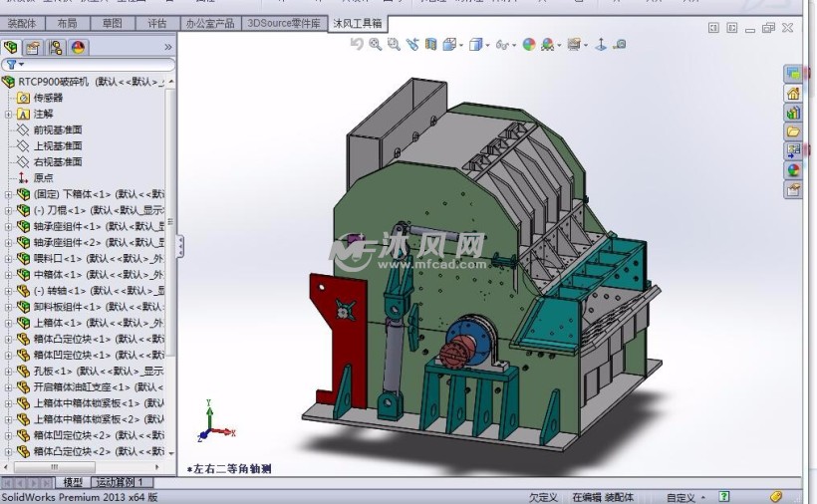
Task: Expand the 下箱体<1> component node
Action: [x=9, y=194]
